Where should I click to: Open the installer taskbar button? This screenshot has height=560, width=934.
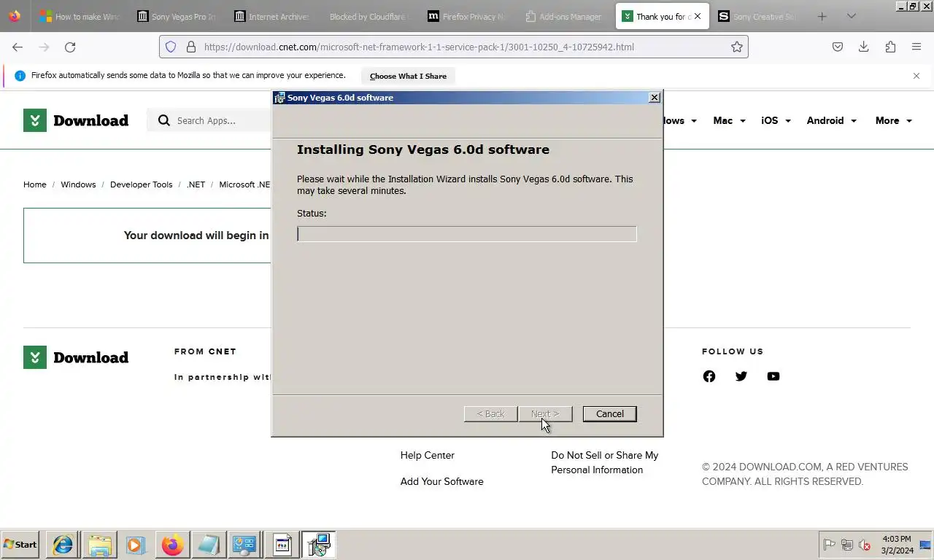pyautogui.click(x=318, y=545)
